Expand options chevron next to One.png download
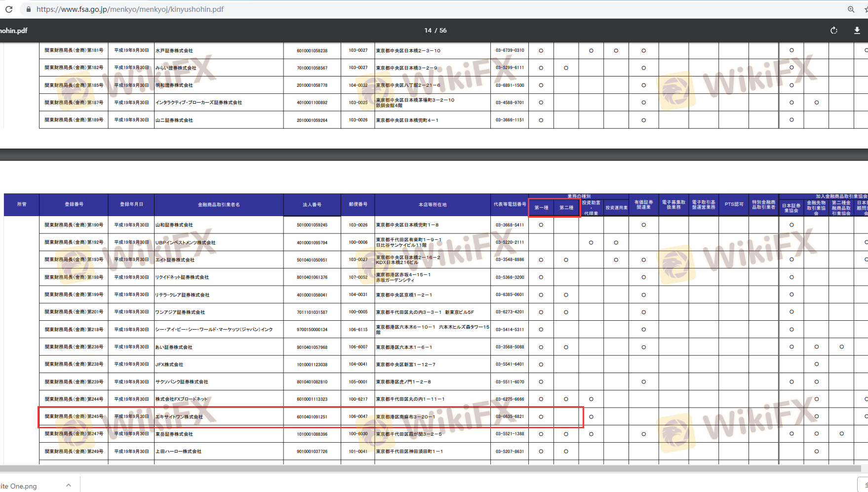This screenshot has width=868, height=492. click(x=69, y=486)
